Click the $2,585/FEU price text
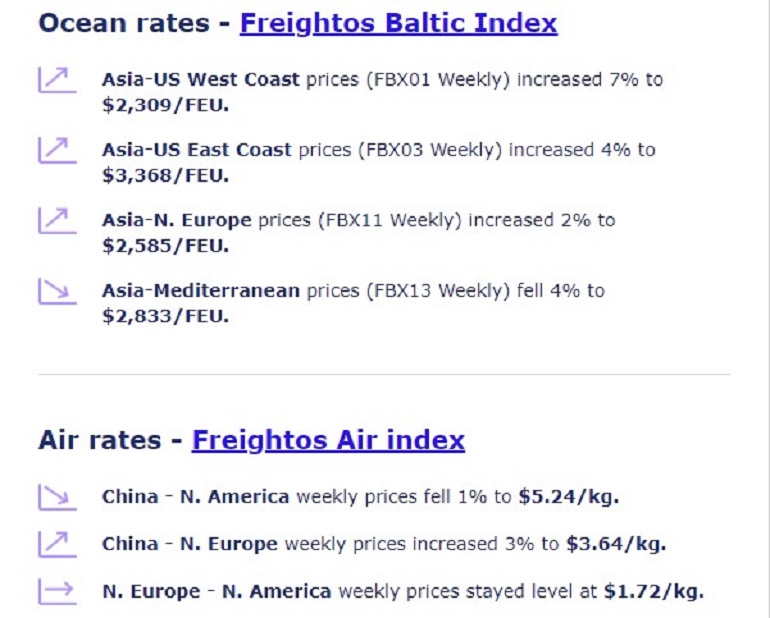 (x=165, y=246)
